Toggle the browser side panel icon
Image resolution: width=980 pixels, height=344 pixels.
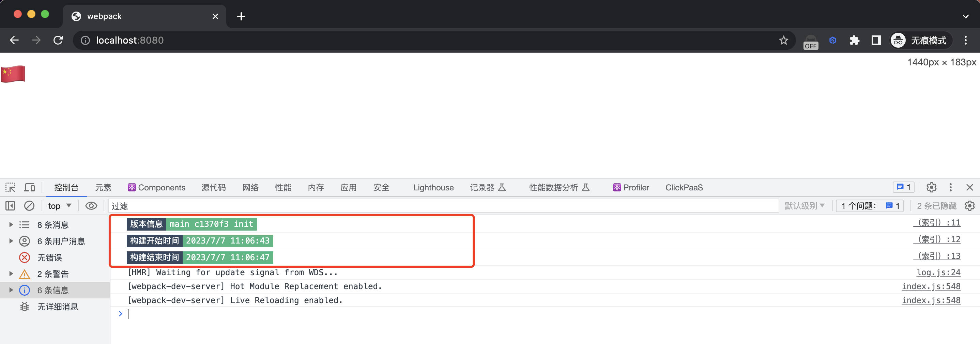(876, 40)
